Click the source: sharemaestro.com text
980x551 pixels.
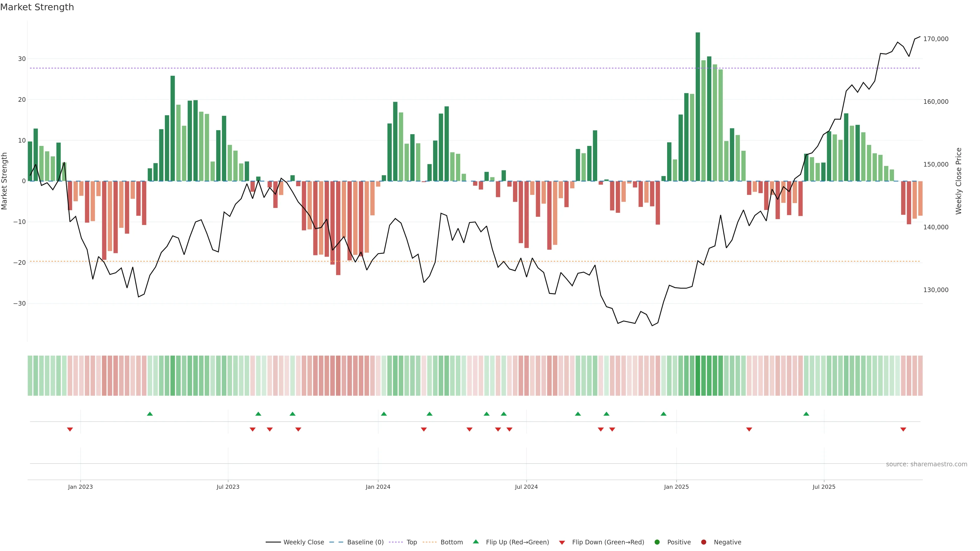(926, 464)
